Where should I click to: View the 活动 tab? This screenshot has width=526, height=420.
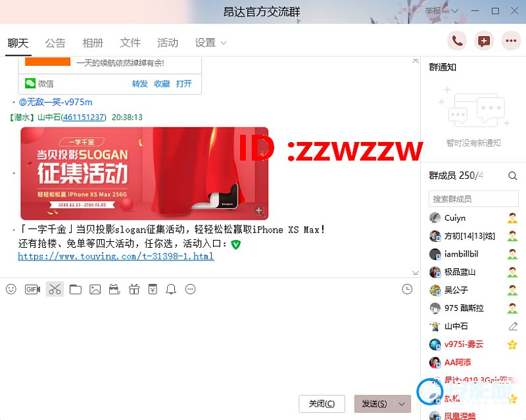168,43
